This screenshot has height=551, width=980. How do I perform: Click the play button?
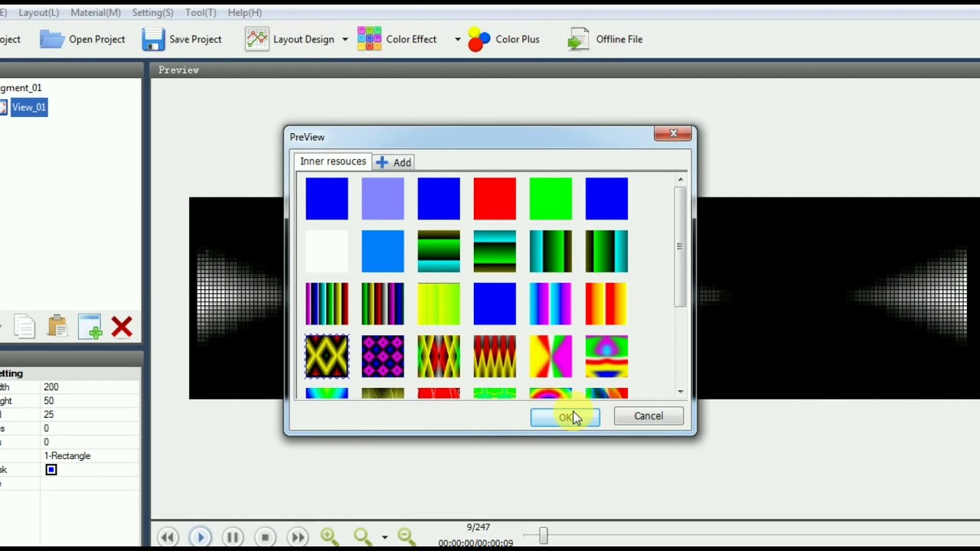[x=201, y=537]
